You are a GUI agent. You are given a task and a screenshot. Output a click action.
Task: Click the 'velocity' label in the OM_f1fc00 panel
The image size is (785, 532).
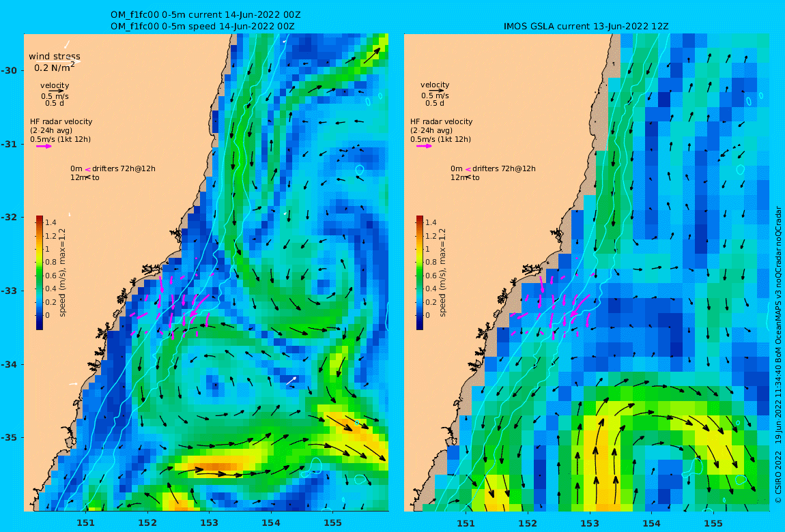pyautogui.click(x=55, y=85)
